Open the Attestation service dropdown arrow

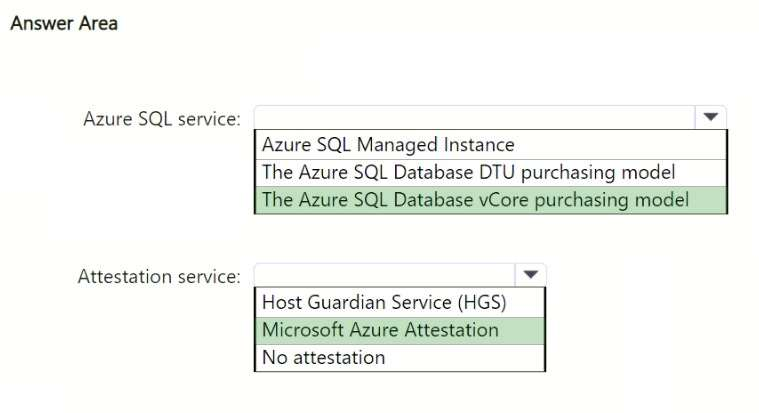click(530, 274)
